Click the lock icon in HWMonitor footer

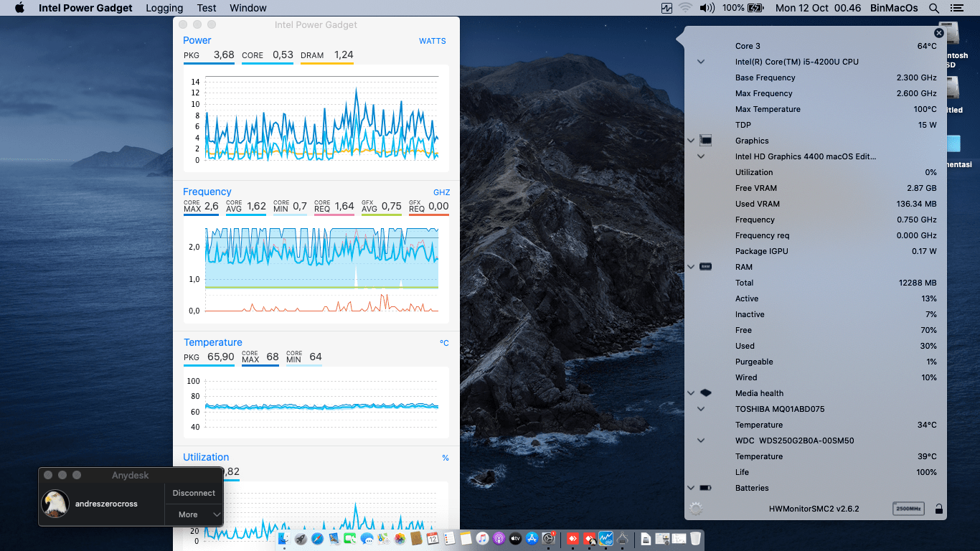coord(939,509)
